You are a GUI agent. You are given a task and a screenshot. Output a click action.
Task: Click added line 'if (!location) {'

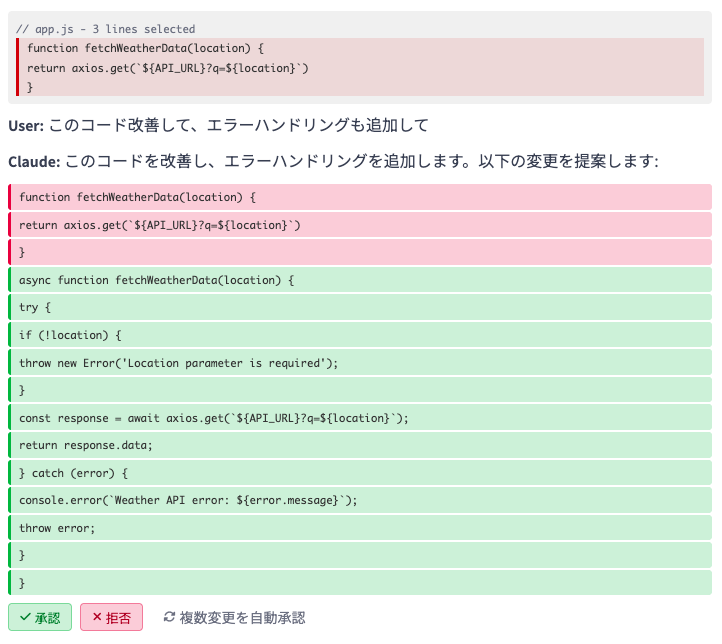(360, 335)
